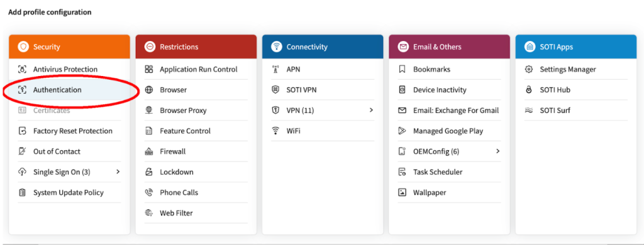
Task: Click the Phone Calls handset icon
Action: tap(149, 192)
